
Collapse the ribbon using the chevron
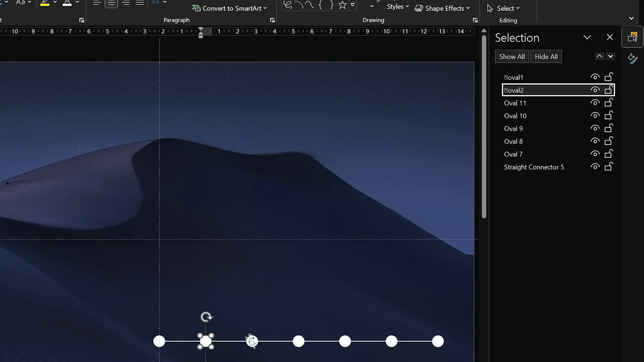point(631,18)
